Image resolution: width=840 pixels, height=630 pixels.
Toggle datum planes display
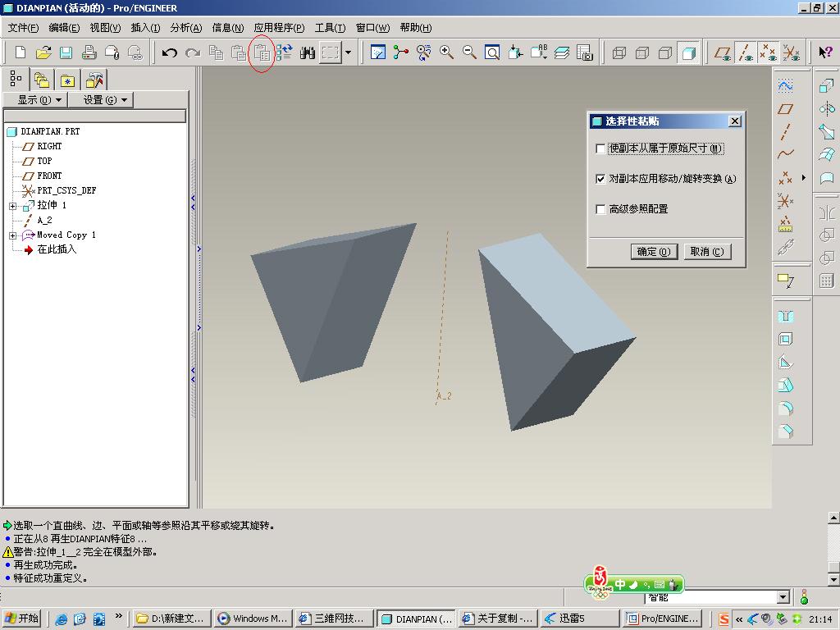723,52
